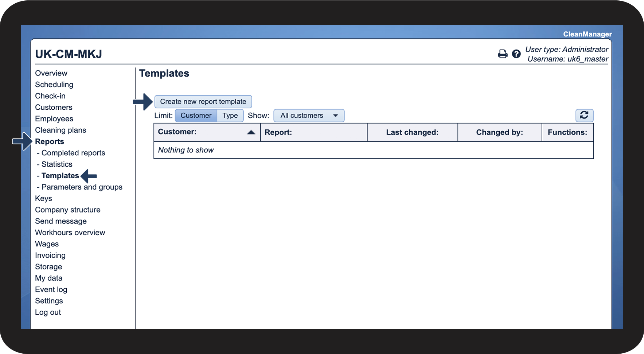Open Cleaning plans section
Viewport: 644px width, 354px height.
coord(61,130)
